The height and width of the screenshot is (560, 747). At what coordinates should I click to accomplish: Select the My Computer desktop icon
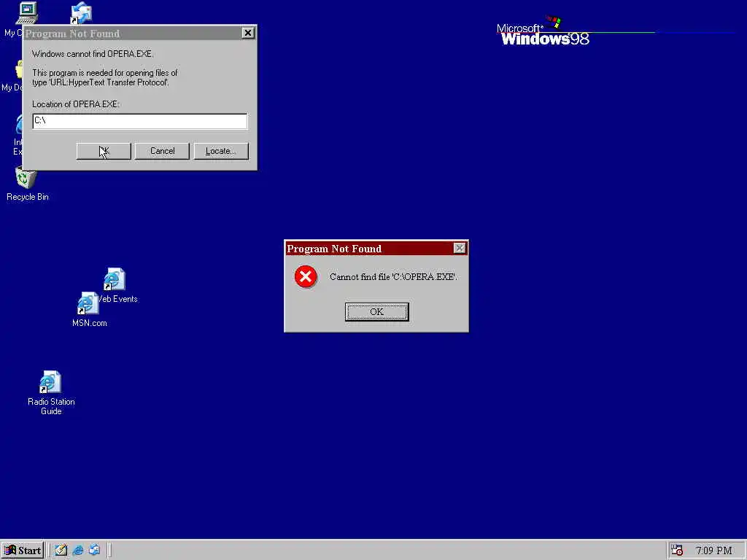27,13
